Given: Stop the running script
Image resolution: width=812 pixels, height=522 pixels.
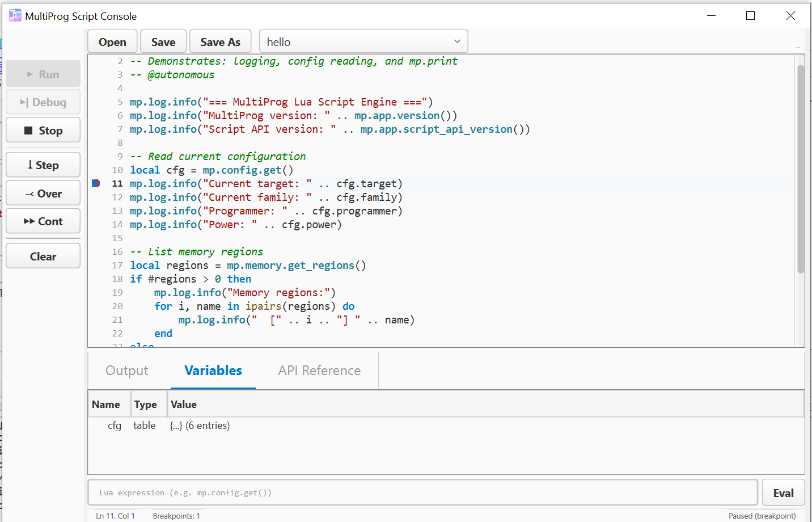Looking at the screenshot, I should [43, 130].
